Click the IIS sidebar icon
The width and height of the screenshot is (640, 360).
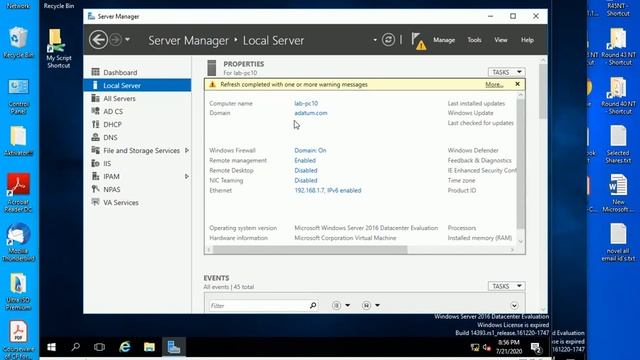click(96, 163)
